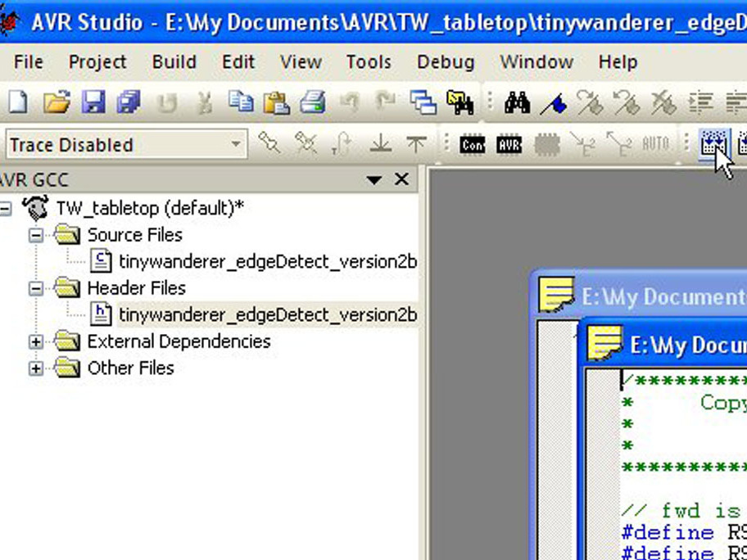Click the AUTO toolbar button
This screenshot has height=560, width=747.
(655, 144)
